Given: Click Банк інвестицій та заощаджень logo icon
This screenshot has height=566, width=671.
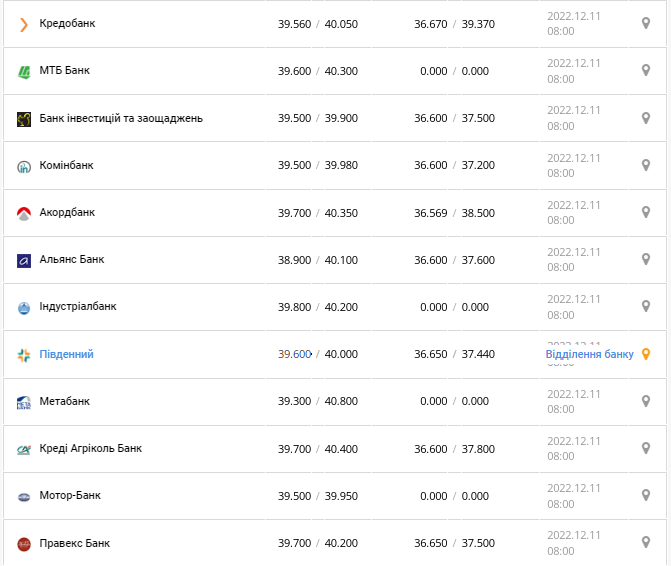Looking at the screenshot, I should pos(24,119).
